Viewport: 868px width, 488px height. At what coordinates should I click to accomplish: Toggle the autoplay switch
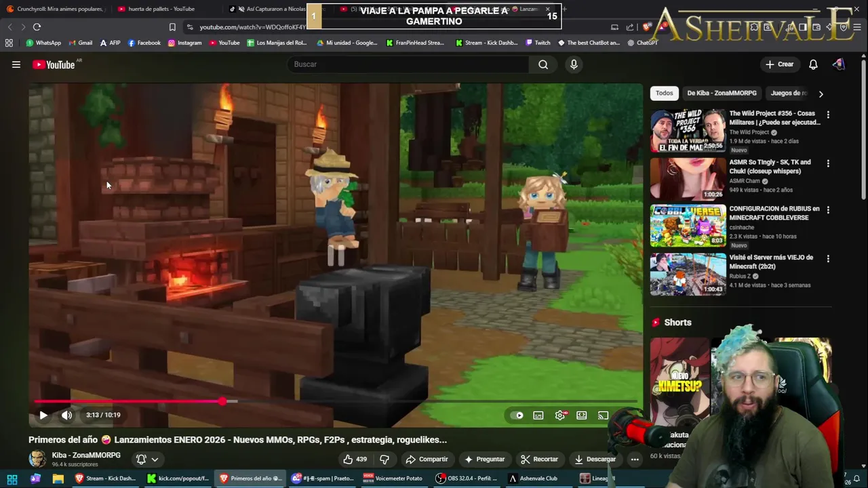pyautogui.click(x=518, y=415)
